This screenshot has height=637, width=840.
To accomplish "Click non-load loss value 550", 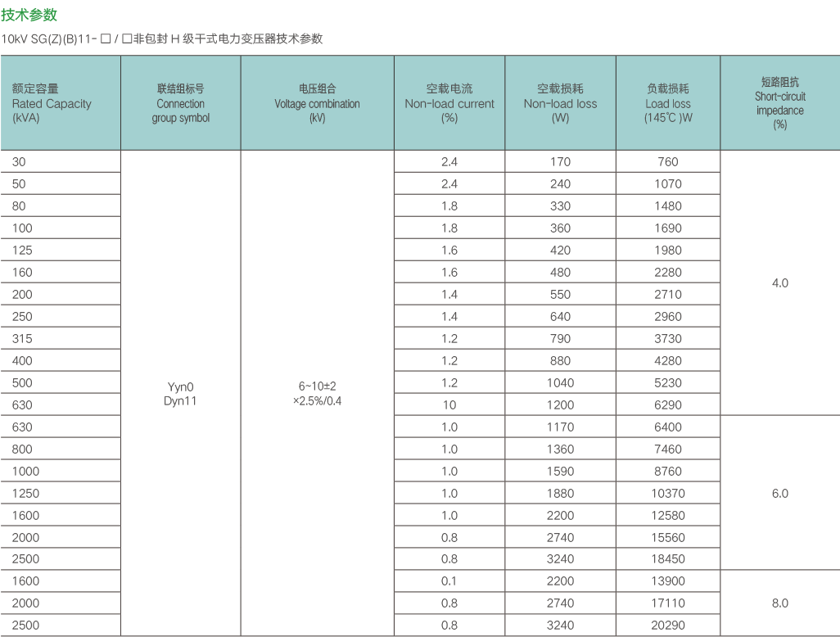I will [x=560, y=294].
